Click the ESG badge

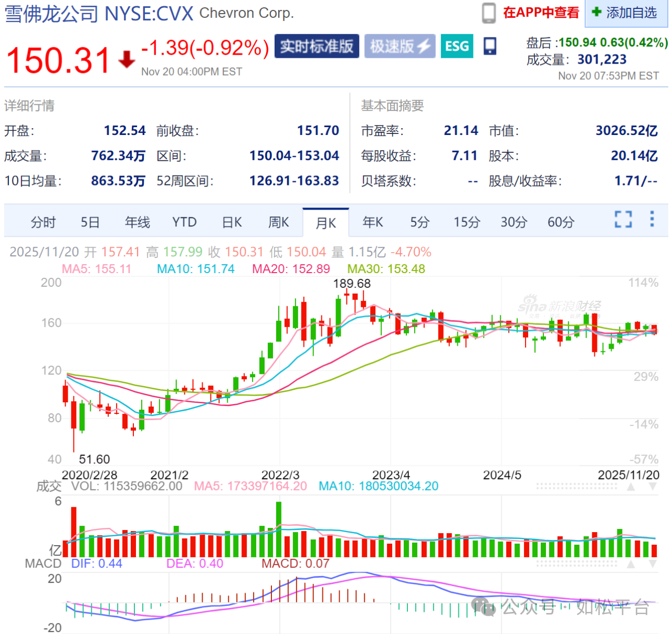(x=457, y=46)
